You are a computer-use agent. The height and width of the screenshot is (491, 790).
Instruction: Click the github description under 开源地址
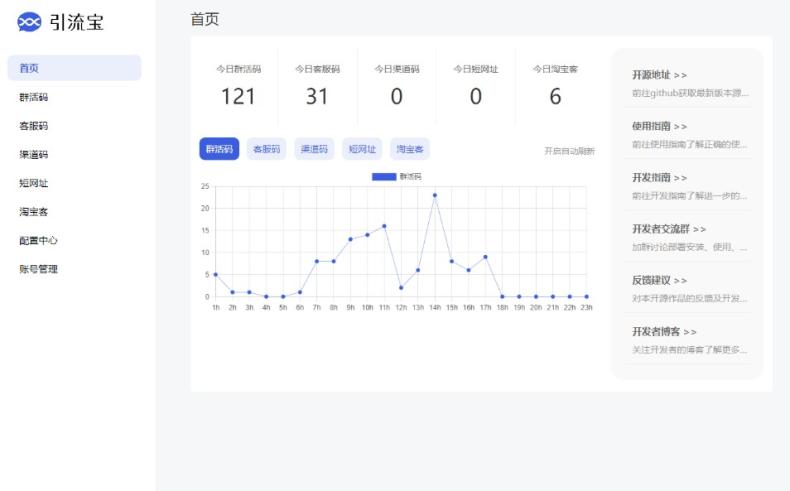pyautogui.click(x=690, y=93)
